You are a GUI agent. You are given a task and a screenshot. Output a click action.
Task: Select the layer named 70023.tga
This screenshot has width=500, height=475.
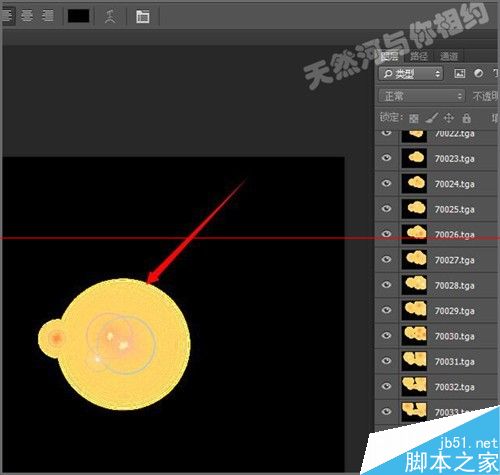coord(455,159)
